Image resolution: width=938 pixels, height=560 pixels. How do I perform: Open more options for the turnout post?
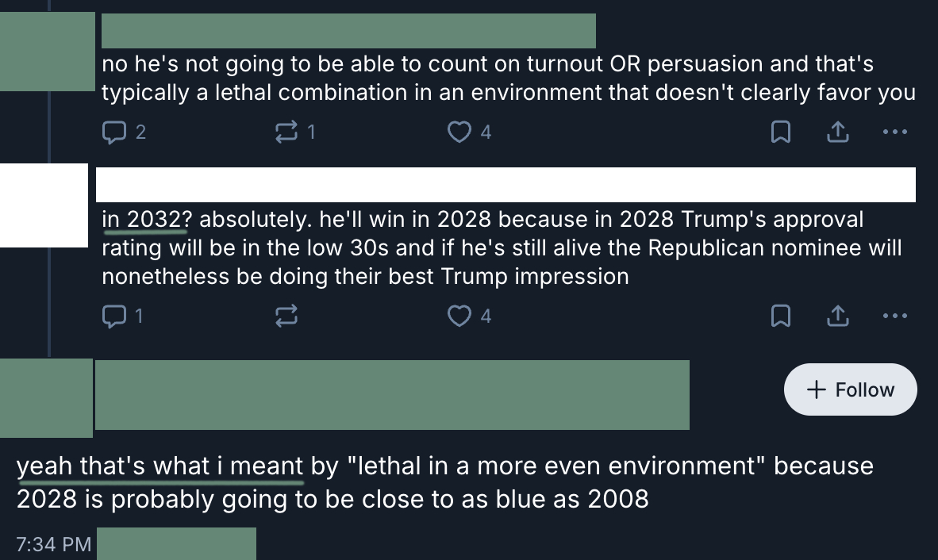click(x=894, y=133)
